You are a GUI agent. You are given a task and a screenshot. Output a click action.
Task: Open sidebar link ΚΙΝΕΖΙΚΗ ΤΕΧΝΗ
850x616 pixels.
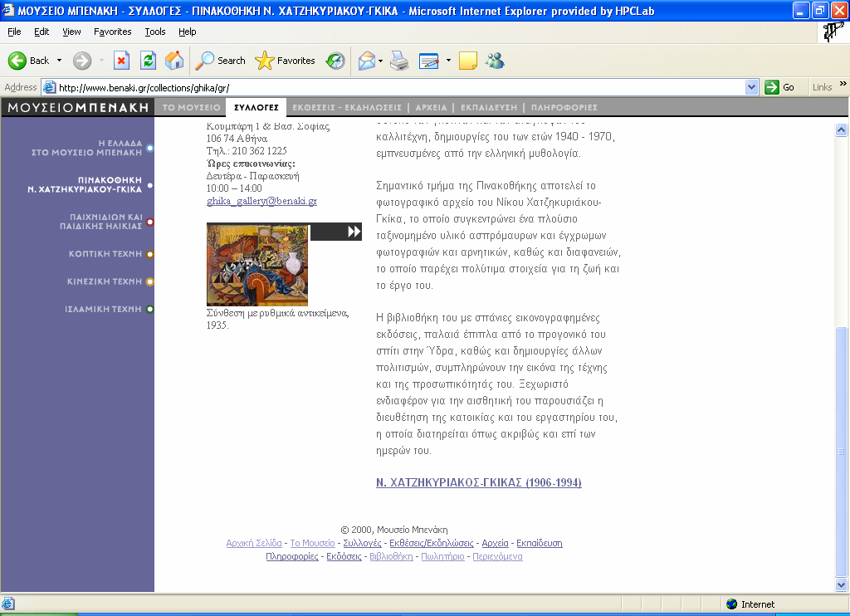(x=105, y=281)
